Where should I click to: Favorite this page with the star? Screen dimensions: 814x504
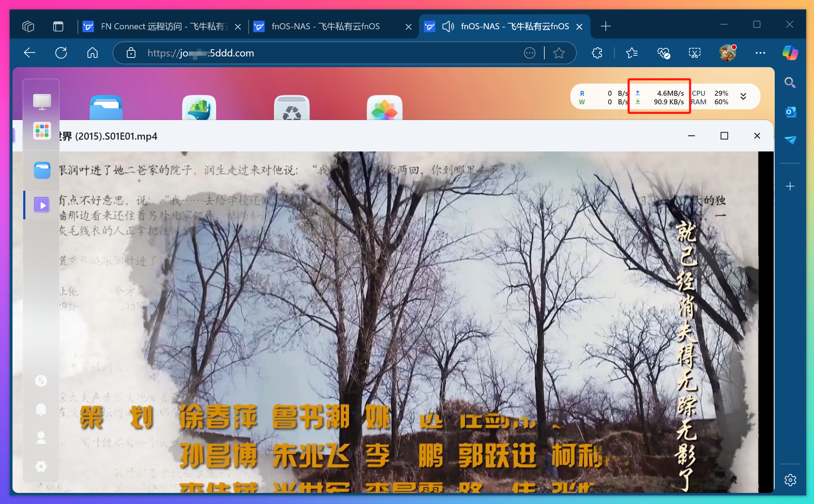click(559, 53)
